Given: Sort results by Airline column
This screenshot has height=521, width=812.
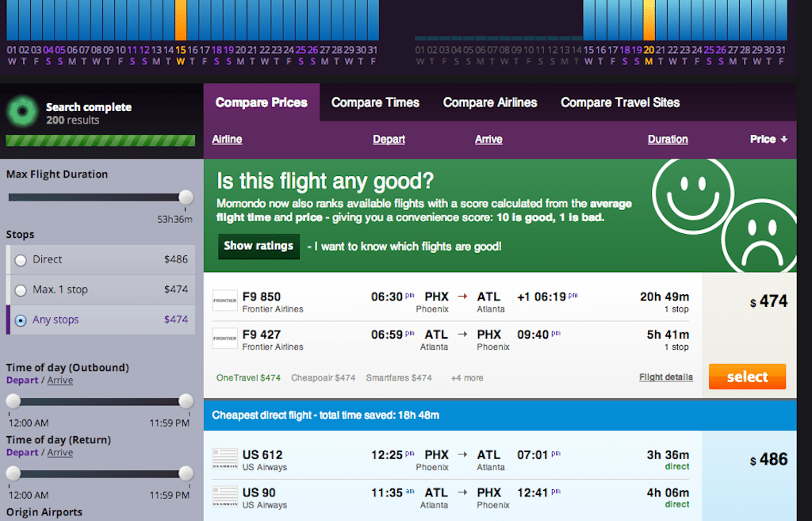Looking at the screenshot, I should (x=227, y=140).
